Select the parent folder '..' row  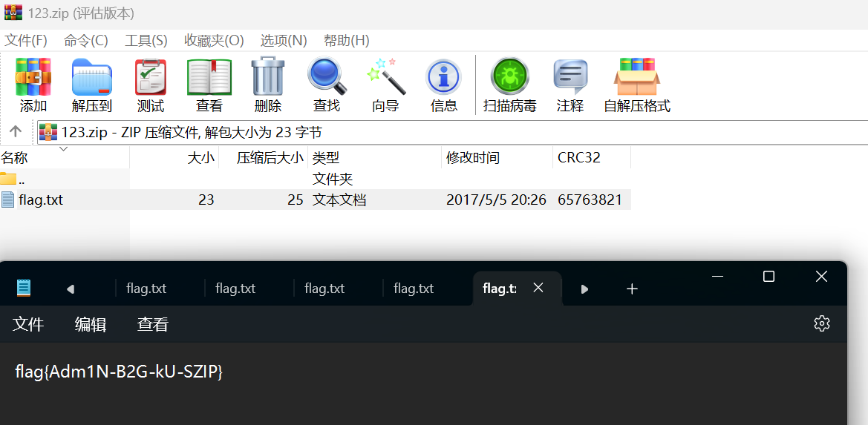click(316, 179)
